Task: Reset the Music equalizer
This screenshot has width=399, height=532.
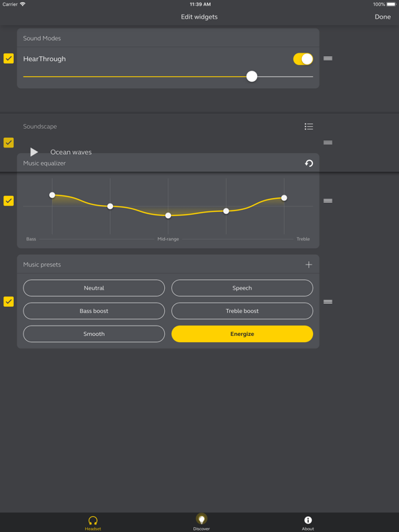Action: [x=309, y=163]
